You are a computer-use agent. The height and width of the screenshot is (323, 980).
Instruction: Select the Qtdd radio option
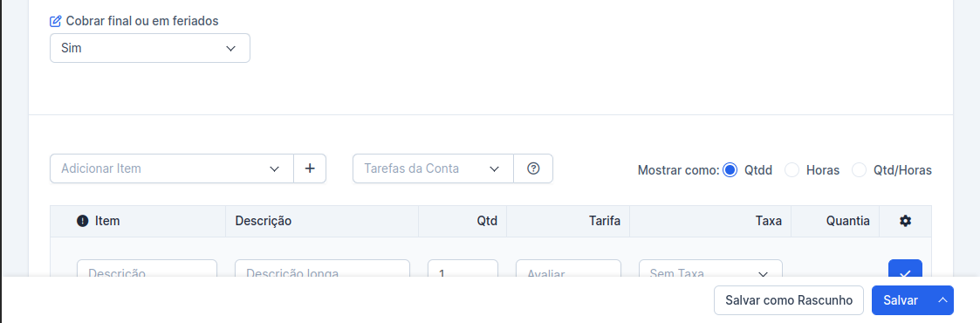point(730,170)
